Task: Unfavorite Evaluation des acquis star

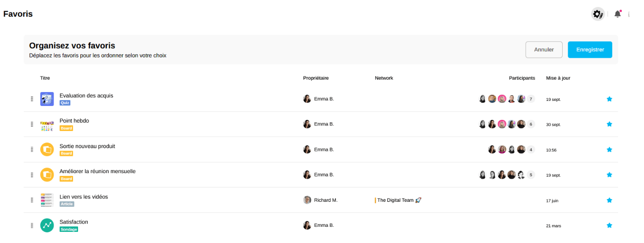Action: 609,99
